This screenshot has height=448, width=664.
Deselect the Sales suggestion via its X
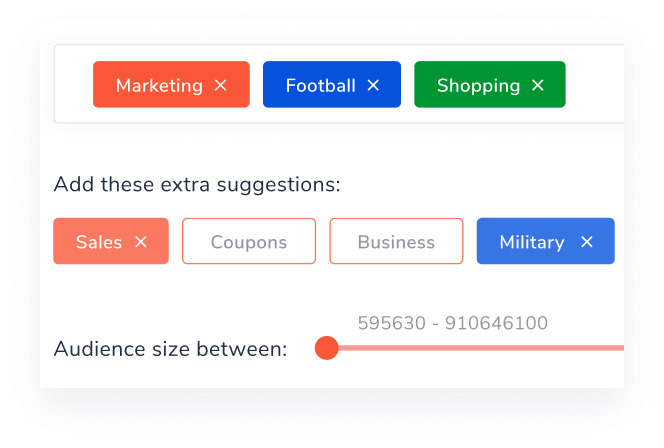141,242
